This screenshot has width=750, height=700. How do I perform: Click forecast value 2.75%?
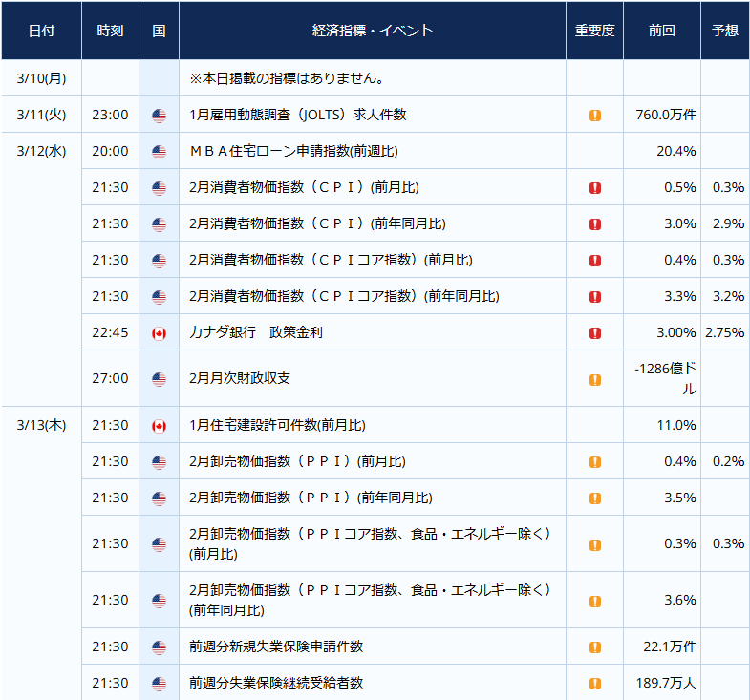pos(724,332)
